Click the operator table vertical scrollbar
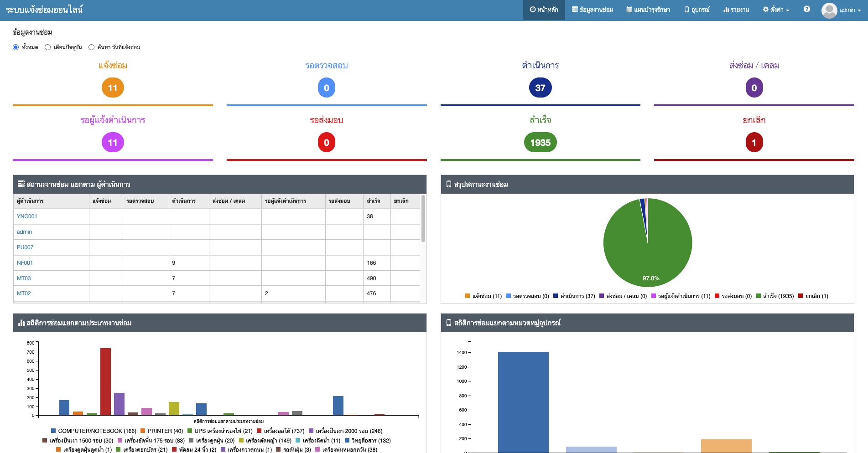868x453 pixels. (423, 219)
